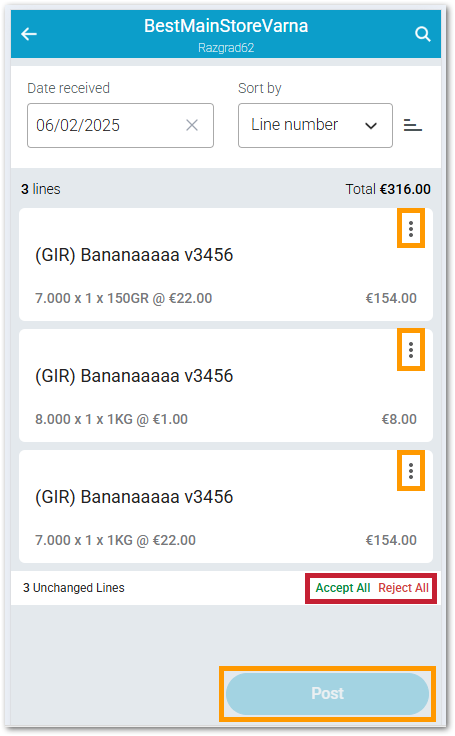455x736 pixels.
Task: Expand the Line number sort dropdown
Action: coord(315,125)
